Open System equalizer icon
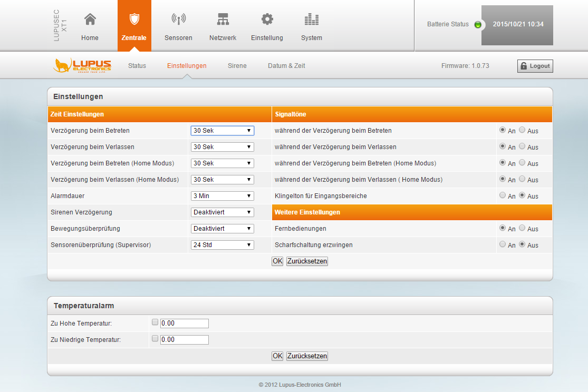 (312, 20)
